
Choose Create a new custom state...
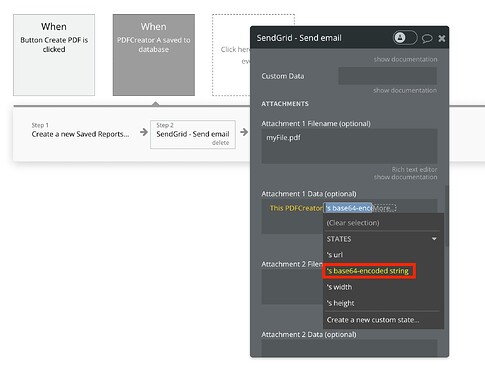pyautogui.click(x=373, y=320)
